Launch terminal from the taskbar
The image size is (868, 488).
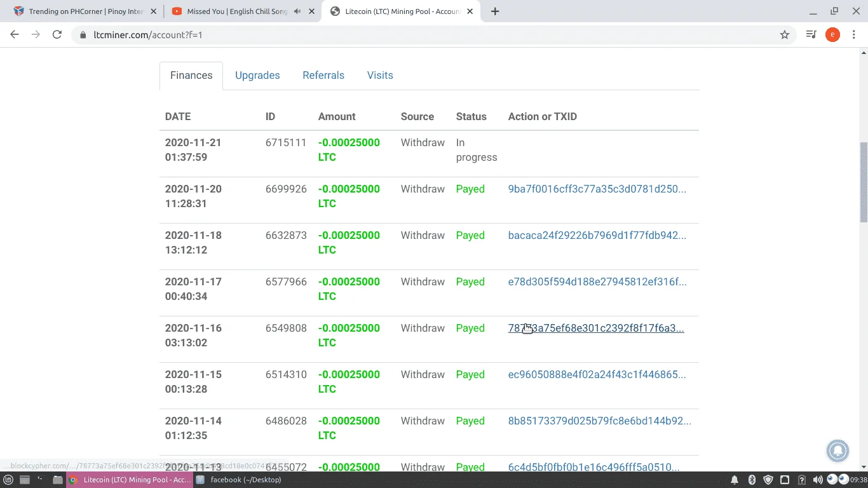41,480
